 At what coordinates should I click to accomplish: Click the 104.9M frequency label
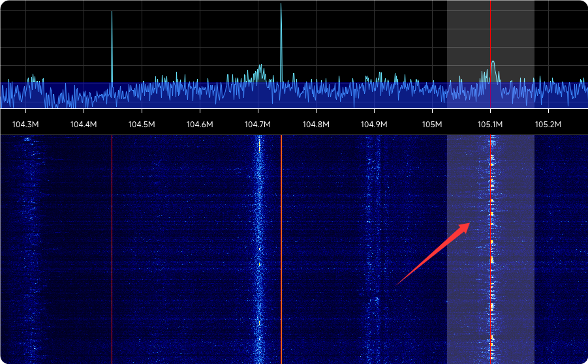[x=374, y=125]
